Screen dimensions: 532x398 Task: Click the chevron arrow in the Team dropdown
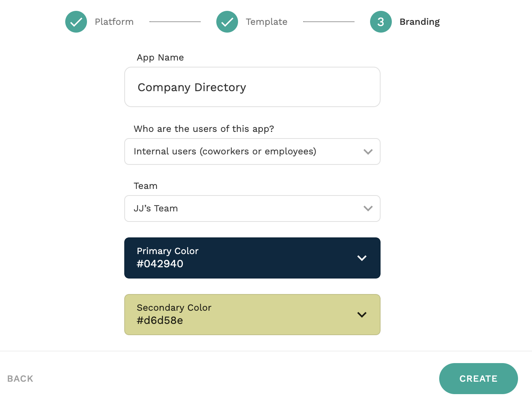pos(368,209)
